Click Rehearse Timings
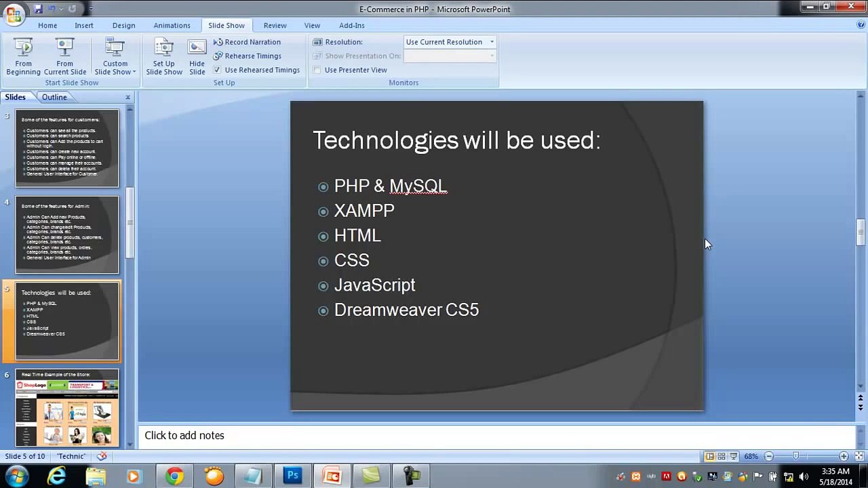 (247, 56)
